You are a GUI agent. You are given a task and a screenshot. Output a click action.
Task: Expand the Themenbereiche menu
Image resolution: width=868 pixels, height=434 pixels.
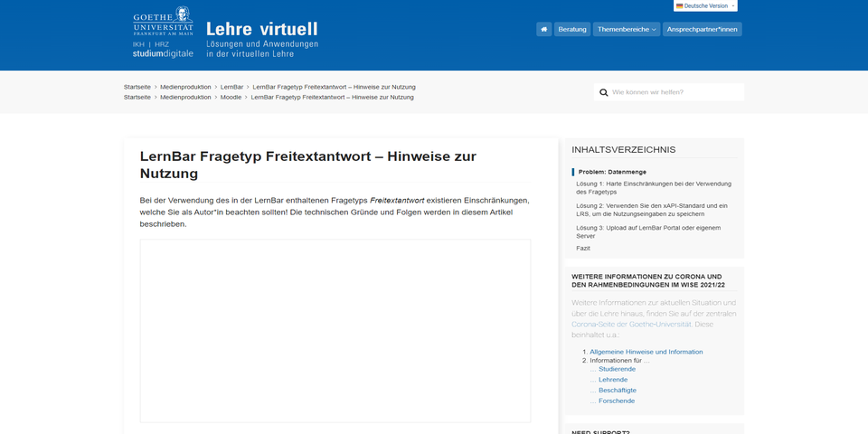tap(626, 29)
